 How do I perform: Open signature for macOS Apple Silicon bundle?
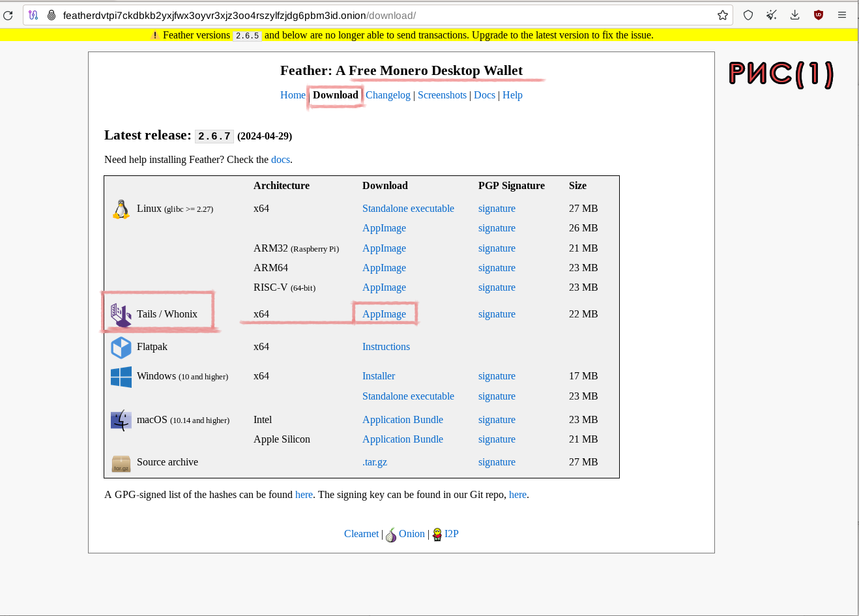(x=497, y=439)
